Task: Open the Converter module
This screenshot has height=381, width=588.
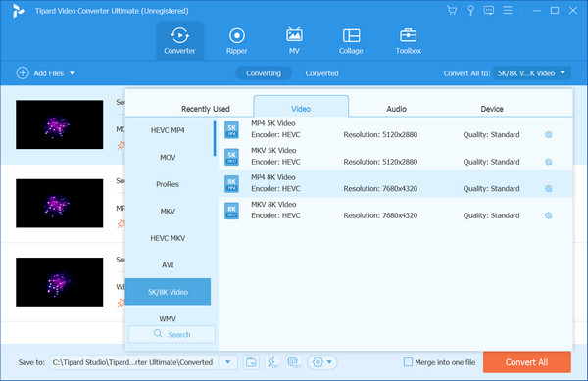Action: 179,41
